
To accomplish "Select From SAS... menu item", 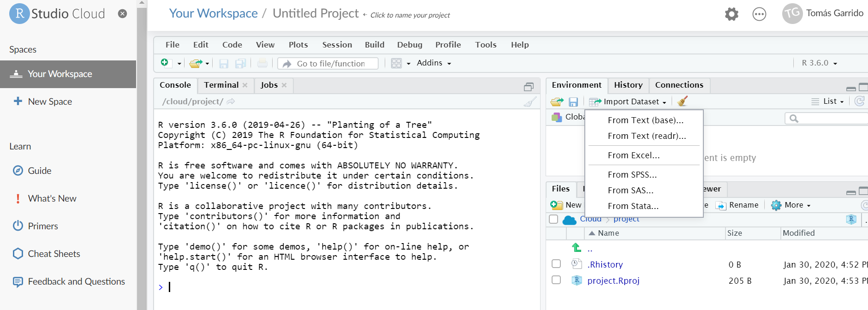I will tap(630, 191).
